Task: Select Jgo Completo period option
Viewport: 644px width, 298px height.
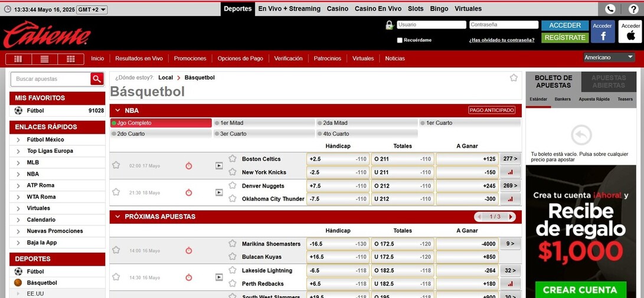Action: tap(161, 123)
